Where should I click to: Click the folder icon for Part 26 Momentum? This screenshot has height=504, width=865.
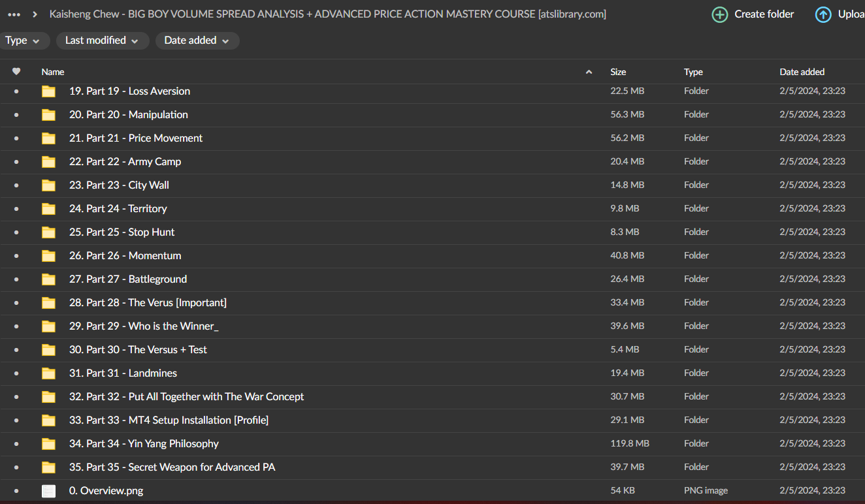click(x=48, y=256)
